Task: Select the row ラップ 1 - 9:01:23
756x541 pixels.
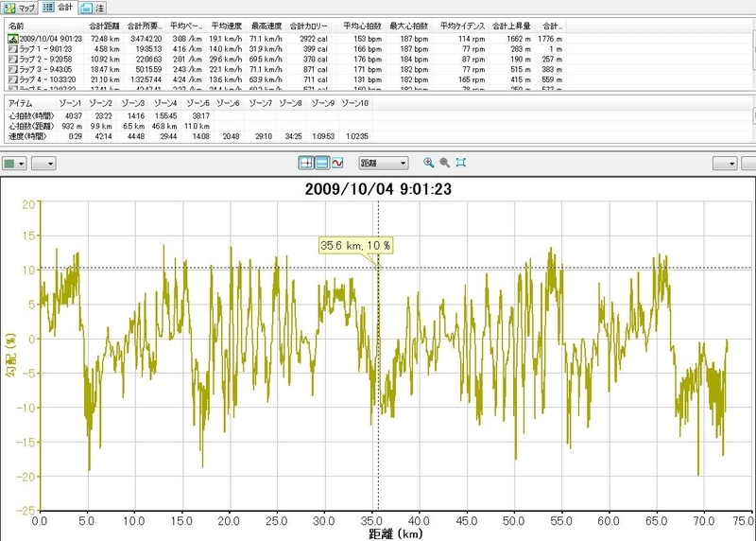Action: [x=285, y=49]
